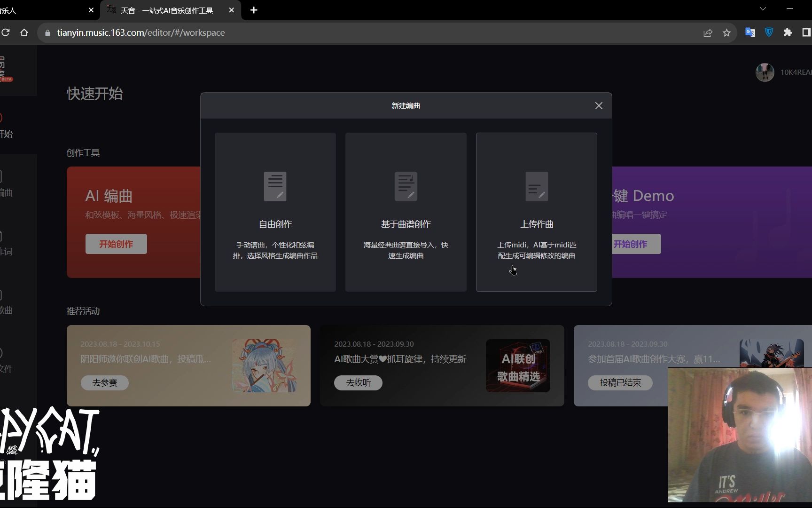Image resolution: width=812 pixels, height=508 pixels.
Task: Open the 文件 sidebar item
Action: tap(7, 361)
